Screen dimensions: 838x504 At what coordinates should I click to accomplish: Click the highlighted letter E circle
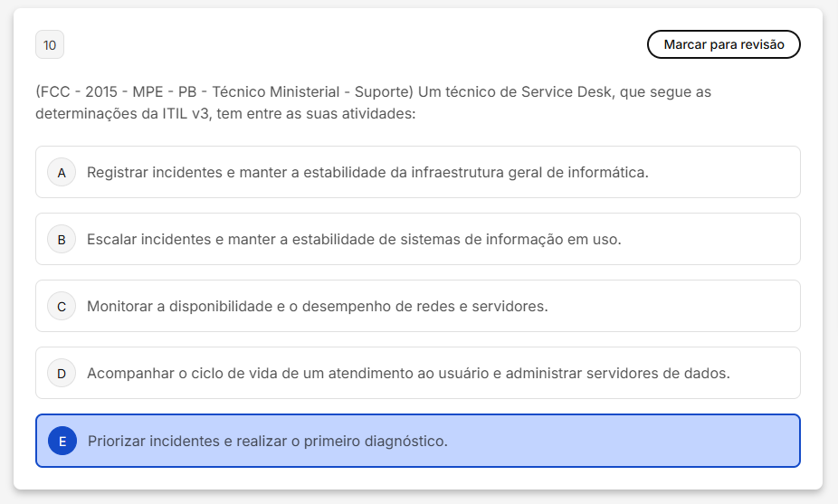point(62,441)
